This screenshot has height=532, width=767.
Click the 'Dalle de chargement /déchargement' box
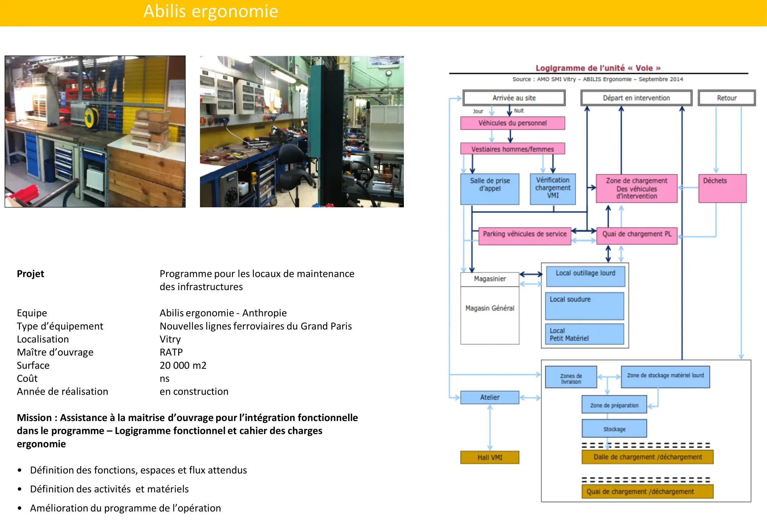(x=648, y=457)
